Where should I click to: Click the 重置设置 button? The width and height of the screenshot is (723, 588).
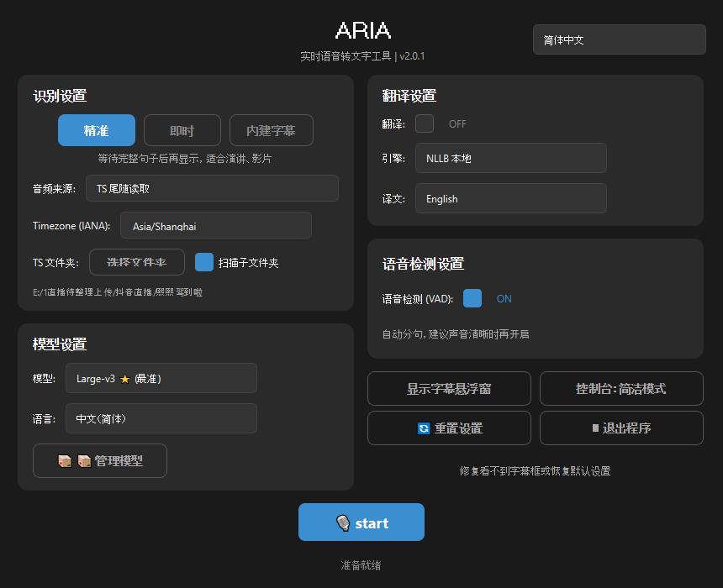click(449, 428)
